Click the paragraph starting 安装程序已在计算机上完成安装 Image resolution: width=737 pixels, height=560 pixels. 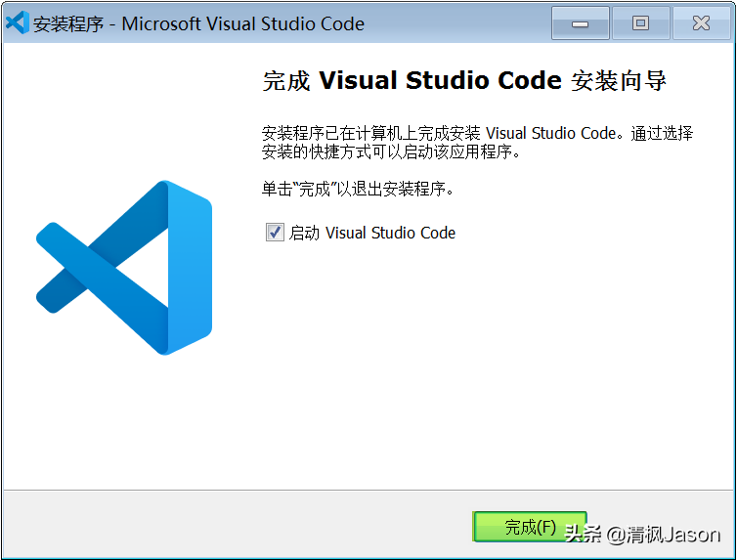tap(477, 143)
